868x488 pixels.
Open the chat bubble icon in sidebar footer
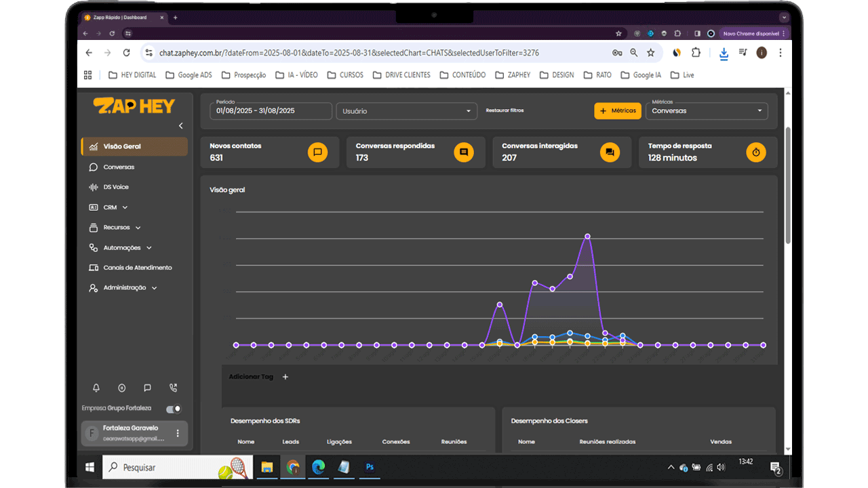(x=147, y=388)
